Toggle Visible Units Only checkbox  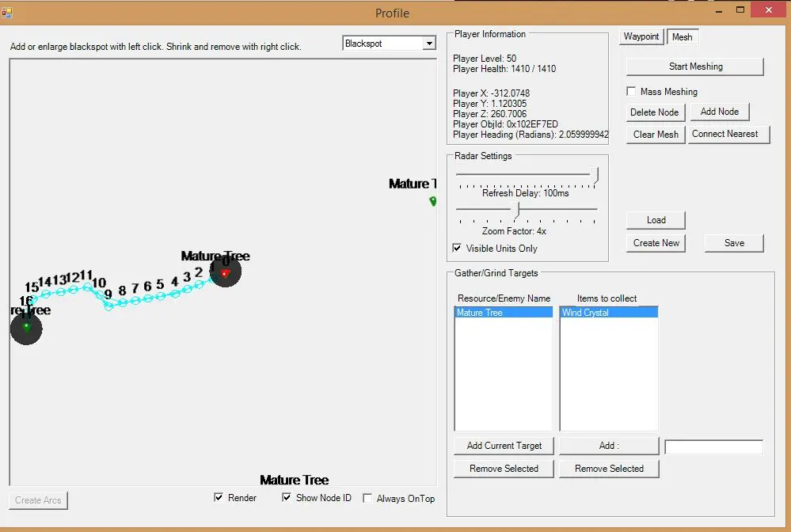point(458,249)
